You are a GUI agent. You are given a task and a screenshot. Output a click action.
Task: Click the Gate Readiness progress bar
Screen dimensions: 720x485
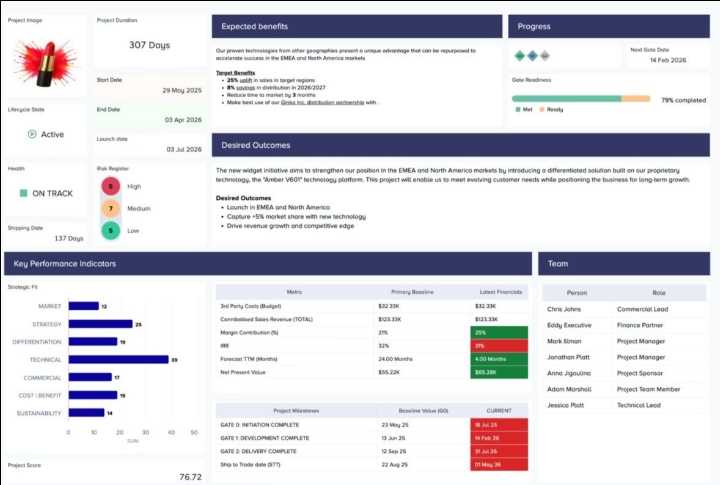point(581,98)
